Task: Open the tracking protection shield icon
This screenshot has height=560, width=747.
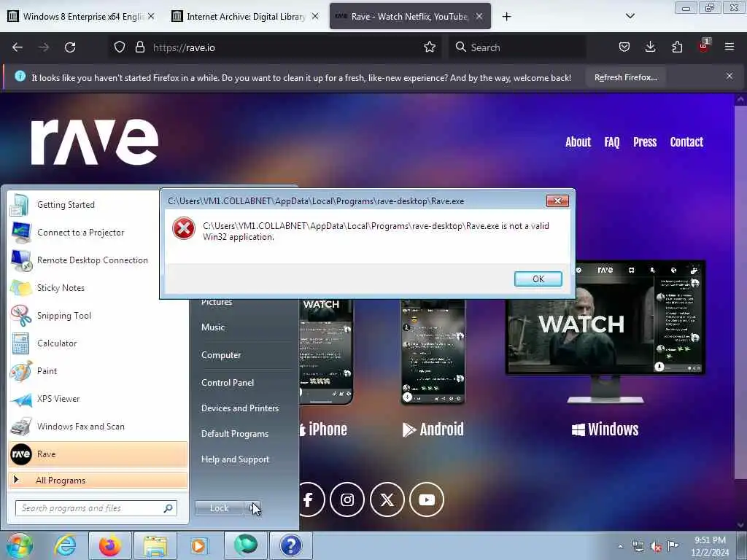Action: coord(120,47)
